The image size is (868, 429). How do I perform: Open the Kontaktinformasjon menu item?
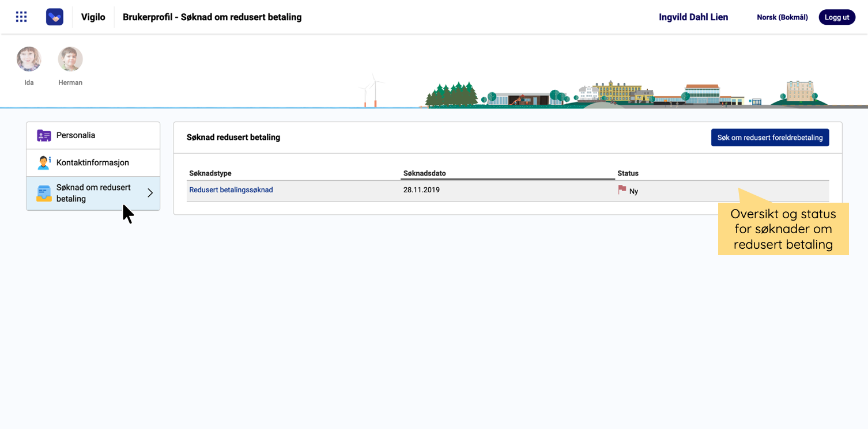(x=93, y=163)
